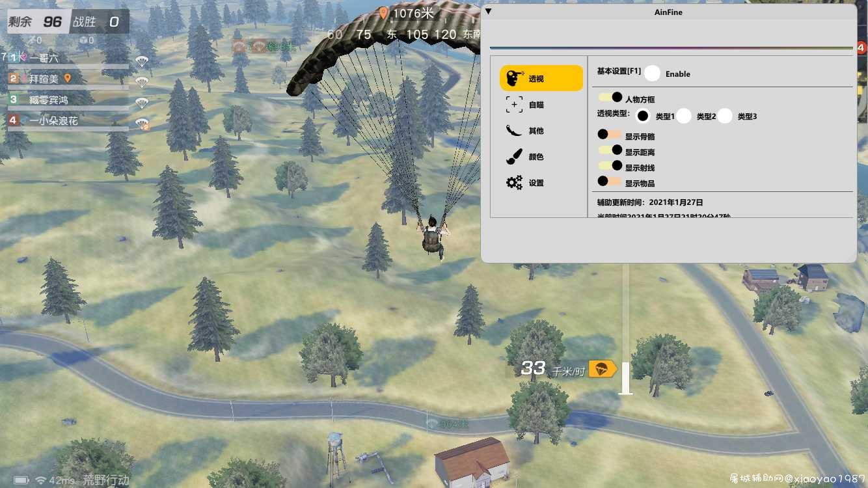Click the orange parachute speed indicator icon
Image resolution: width=868 pixels, height=488 pixels.
(x=603, y=369)
